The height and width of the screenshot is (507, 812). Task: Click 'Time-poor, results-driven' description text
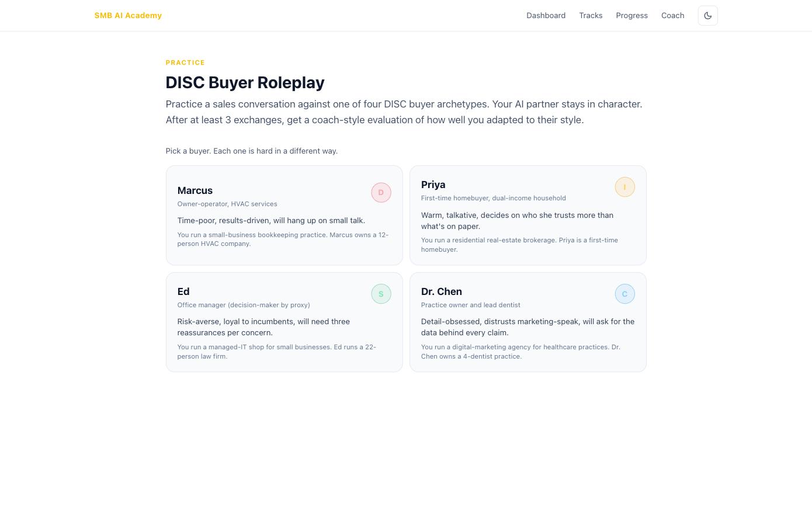point(271,220)
